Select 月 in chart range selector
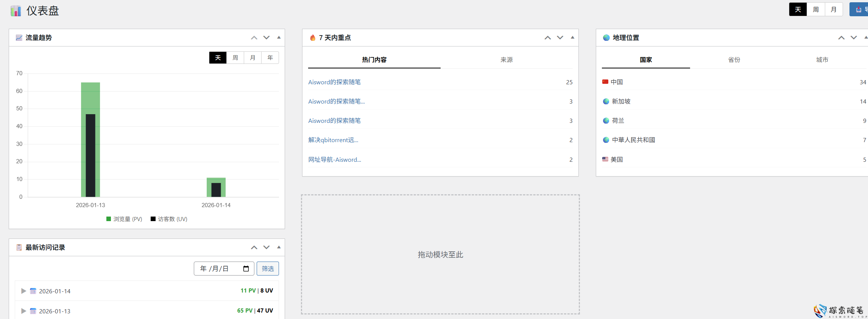868x319 pixels. pos(252,57)
